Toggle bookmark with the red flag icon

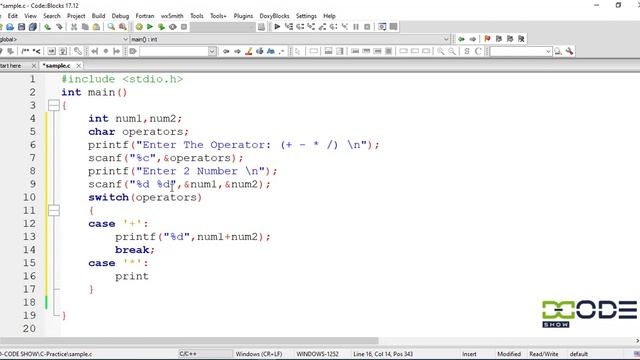click(487, 39)
